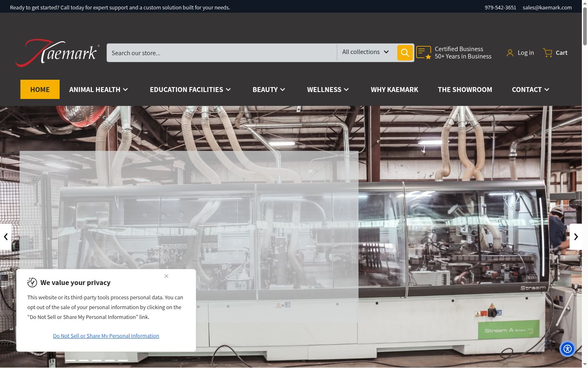Focus the Search our store field
Image resolution: width=588 pixels, height=368 pixels.
click(222, 53)
